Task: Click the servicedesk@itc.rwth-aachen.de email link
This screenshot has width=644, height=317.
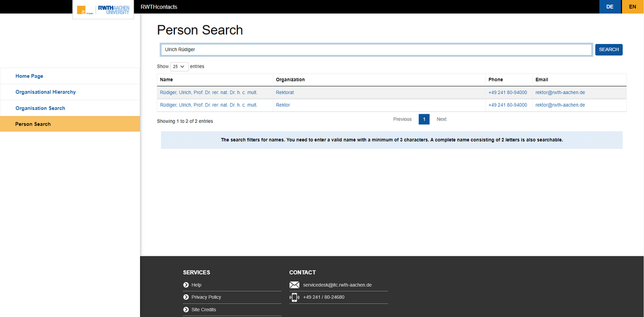Action: [x=338, y=285]
